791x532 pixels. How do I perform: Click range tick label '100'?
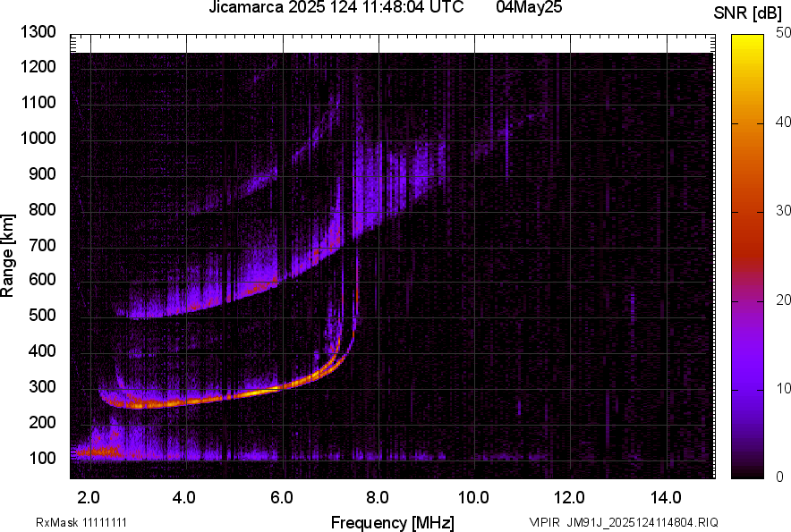(x=42, y=458)
